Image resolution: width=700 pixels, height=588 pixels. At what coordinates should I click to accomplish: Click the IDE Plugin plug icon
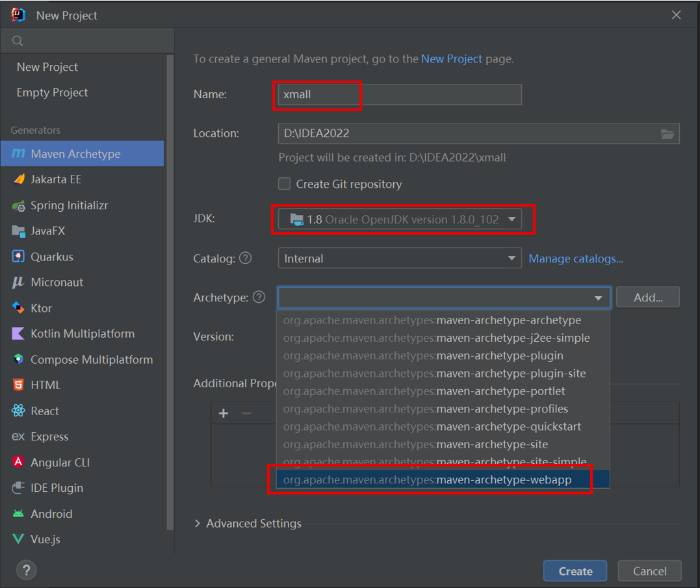(x=18, y=488)
